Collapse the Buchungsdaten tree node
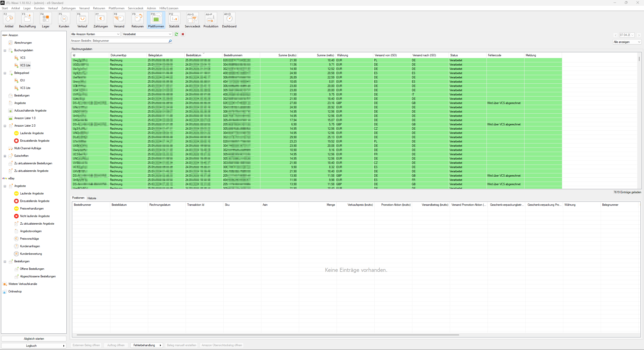This screenshot has height=350, width=644. [5, 51]
